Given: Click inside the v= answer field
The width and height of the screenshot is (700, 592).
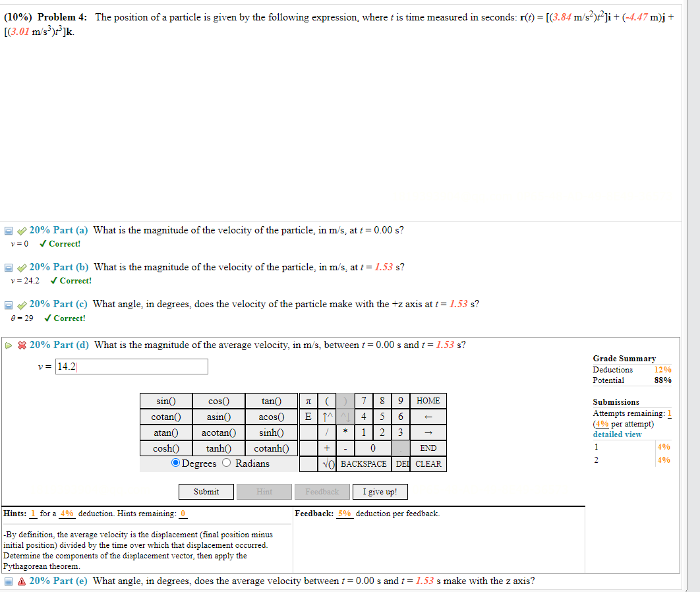Looking at the screenshot, I should click(x=132, y=366).
